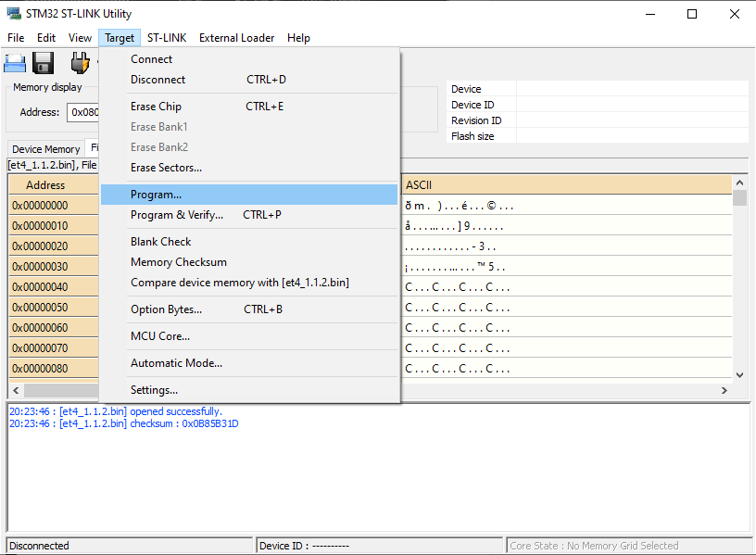
Task: Select address row 0x00000020
Action: coord(54,246)
